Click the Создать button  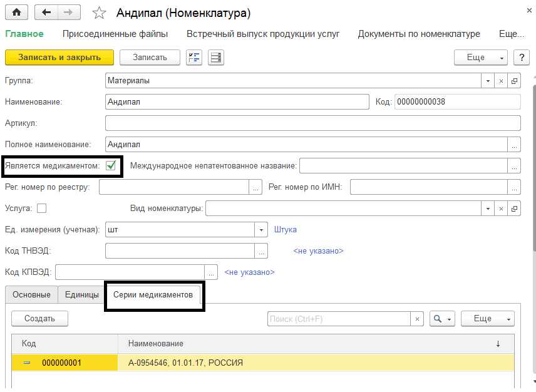click(39, 319)
